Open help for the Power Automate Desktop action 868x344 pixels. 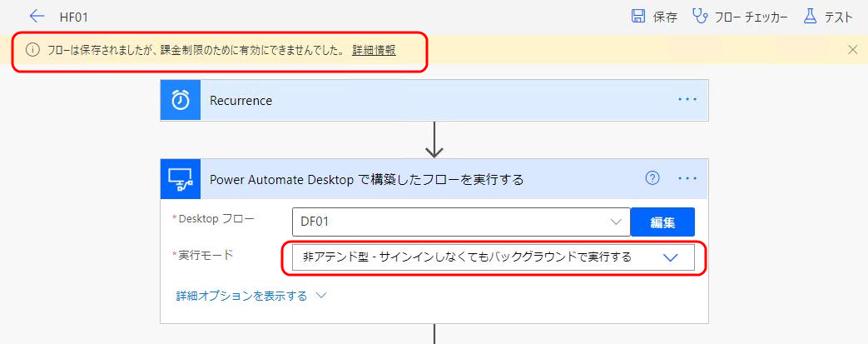[x=652, y=177]
